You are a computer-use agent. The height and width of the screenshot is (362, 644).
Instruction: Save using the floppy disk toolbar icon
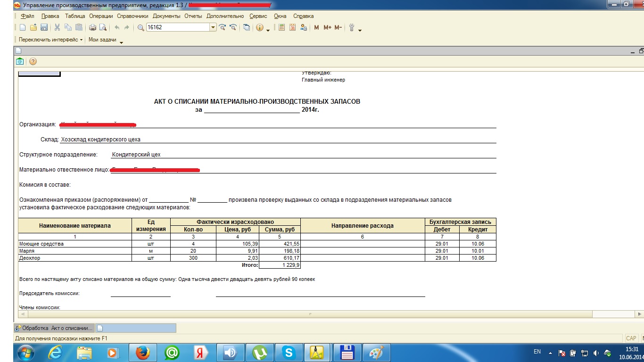pyautogui.click(x=44, y=27)
